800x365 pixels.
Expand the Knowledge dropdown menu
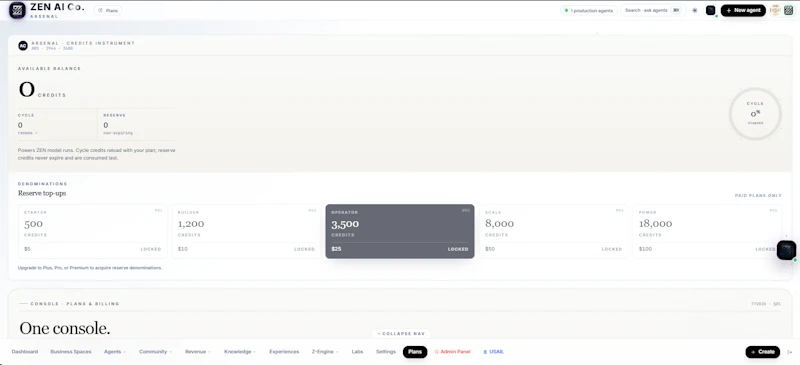coord(240,352)
